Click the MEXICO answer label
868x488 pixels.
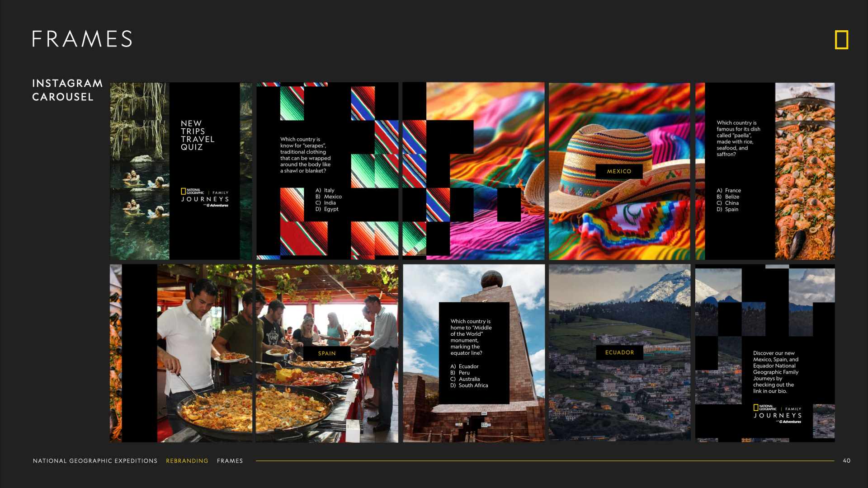[x=619, y=171]
